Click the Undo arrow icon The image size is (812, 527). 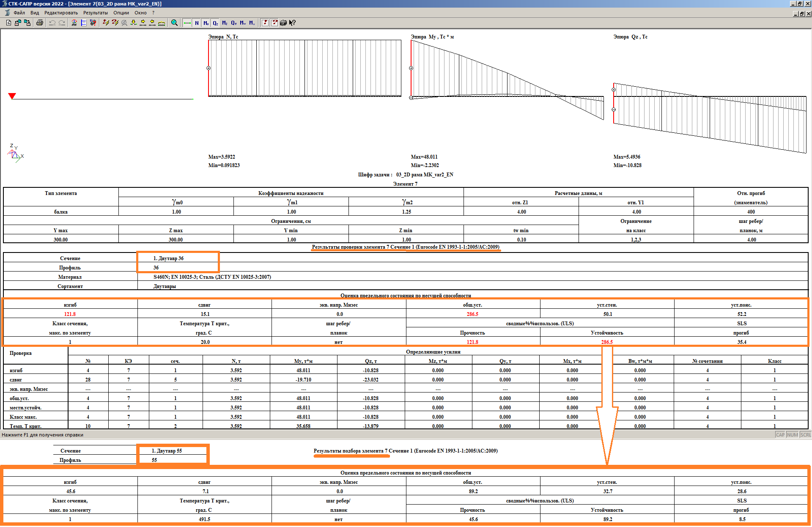52,23
